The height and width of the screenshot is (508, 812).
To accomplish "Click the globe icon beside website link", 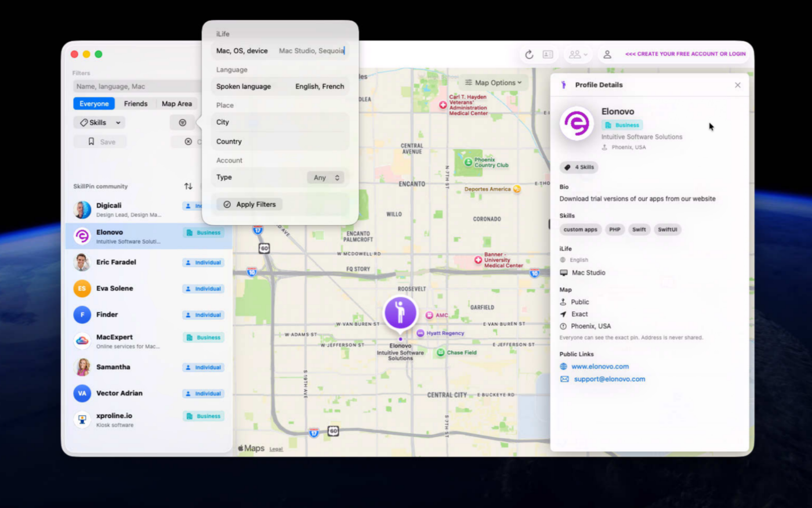I will 563,366.
